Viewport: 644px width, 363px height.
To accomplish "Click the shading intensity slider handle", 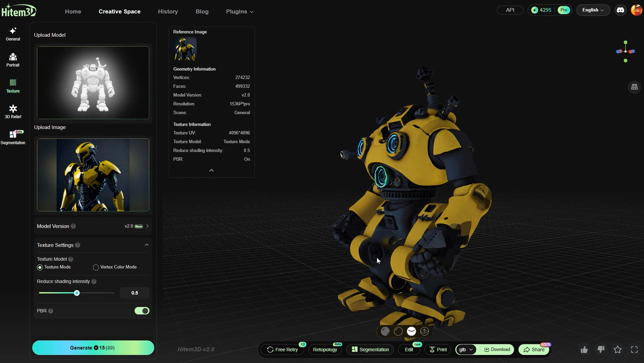I will pos(77,293).
